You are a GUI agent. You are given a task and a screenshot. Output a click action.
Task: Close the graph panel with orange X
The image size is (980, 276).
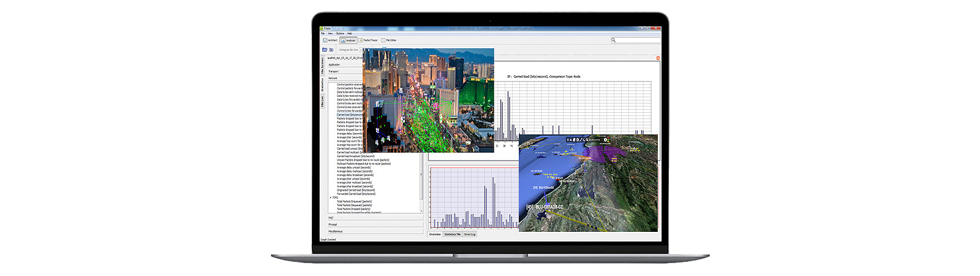coord(658,58)
